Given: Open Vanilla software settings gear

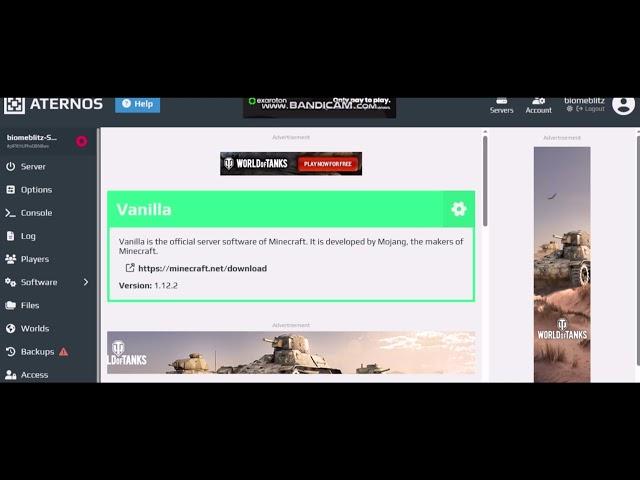Looking at the screenshot, I should (x=459, y=209).
